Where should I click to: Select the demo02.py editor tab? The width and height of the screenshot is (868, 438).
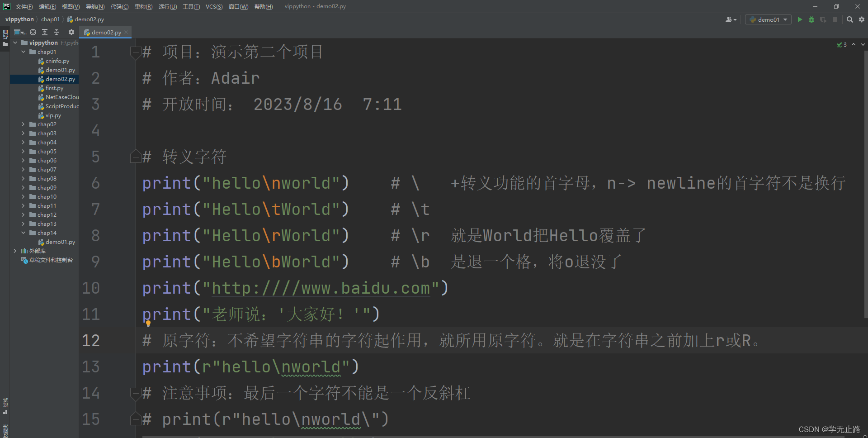pos(106,32)
